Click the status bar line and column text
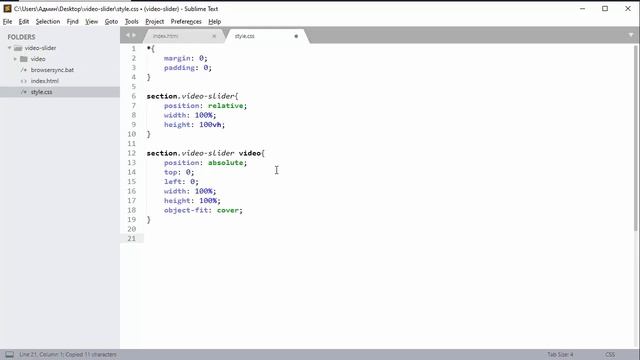Viewport: 640px width, 360px height. pyautogui.click(x=68, y=354)
